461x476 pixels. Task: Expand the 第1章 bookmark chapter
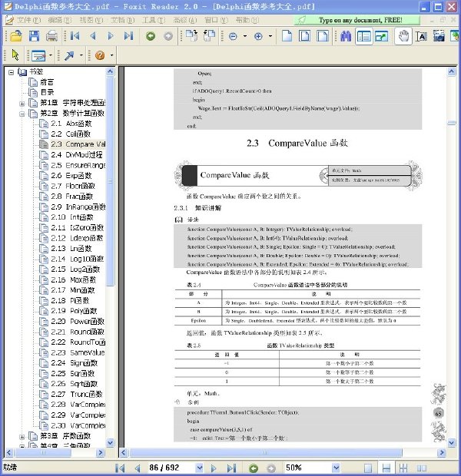click(x=22, y=104)
